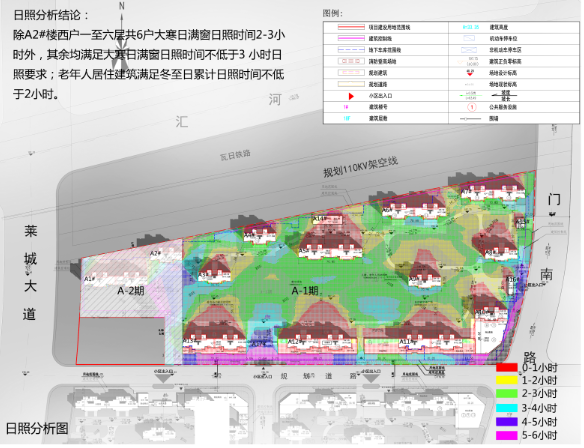Click the motor vehicle parking space symbol
Image resolution: width=584 pixels, height=448 pixels.
(x=470, y=38)
